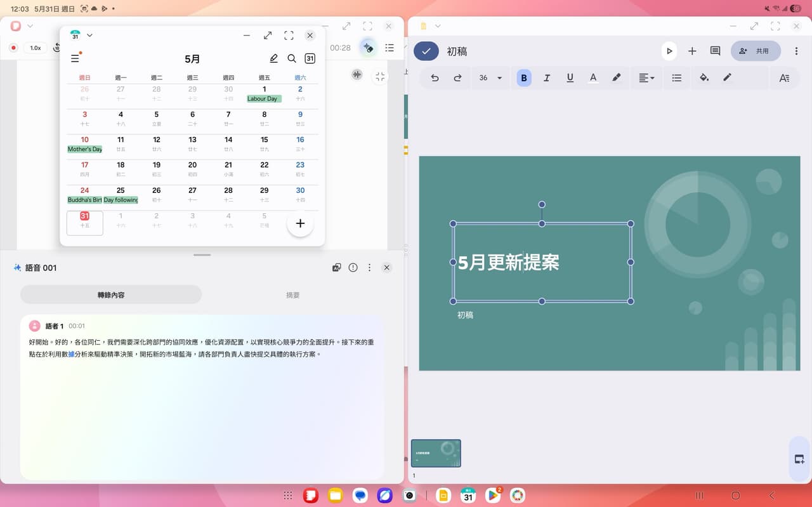Viewport: 812px width, 507px height.
Task: Start recording with red record button
Action: [x=13, y=48]
